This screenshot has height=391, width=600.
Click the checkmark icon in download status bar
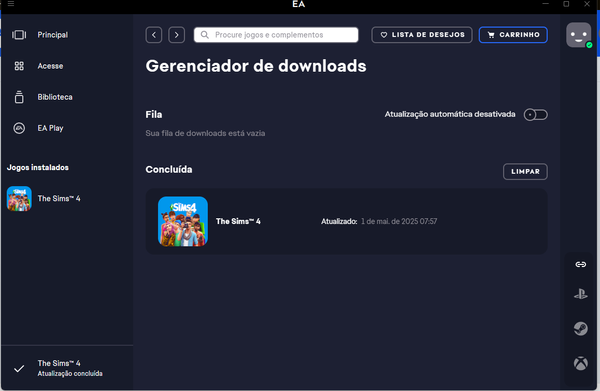click(x=19, y=368)
